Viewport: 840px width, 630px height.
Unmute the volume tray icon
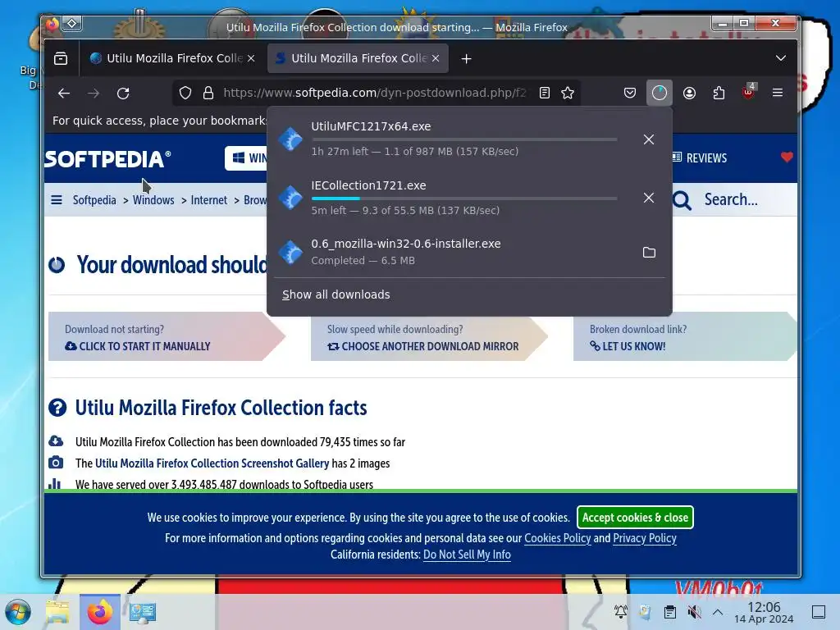[694, 612]
